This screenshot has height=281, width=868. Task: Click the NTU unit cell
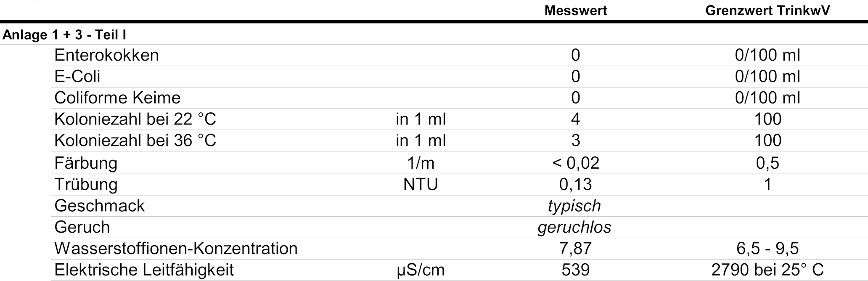pos(421,184)
